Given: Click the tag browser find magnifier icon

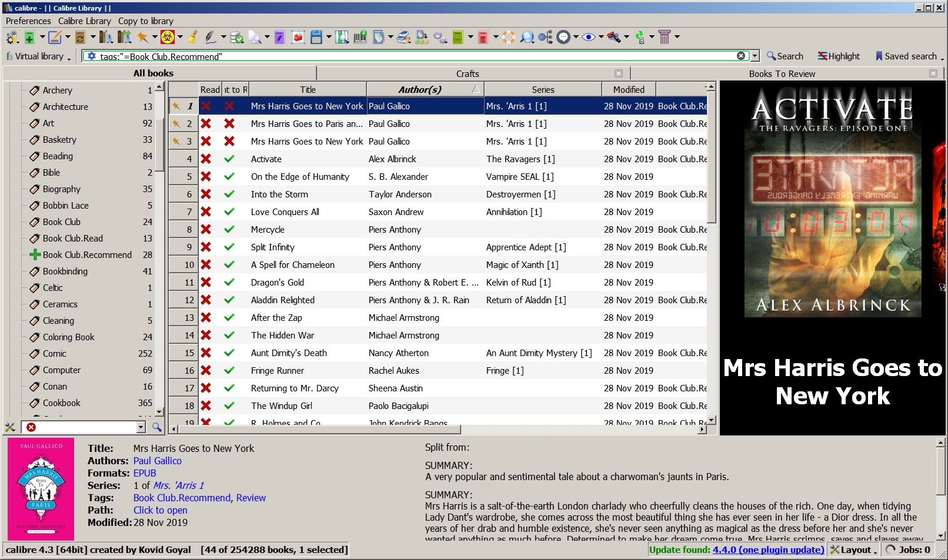Looking at the screenshot, I should [x=157, y=427].
